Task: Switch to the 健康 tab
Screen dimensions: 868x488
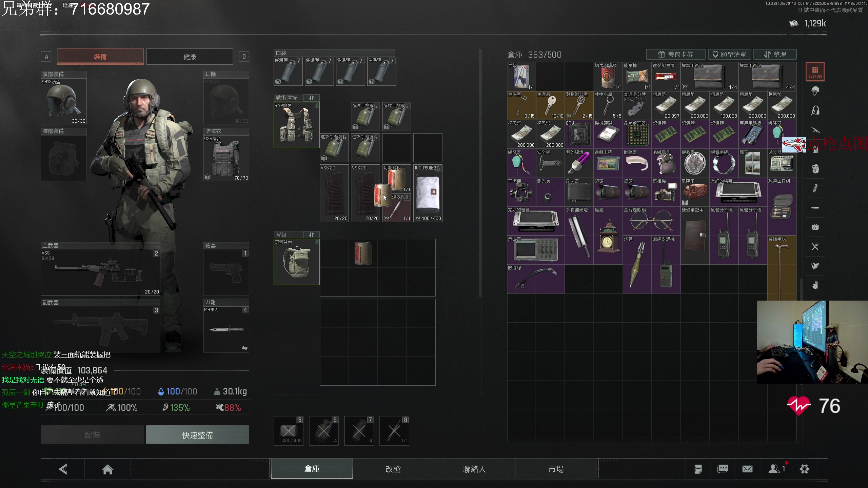Action: [x=190, y=57]
